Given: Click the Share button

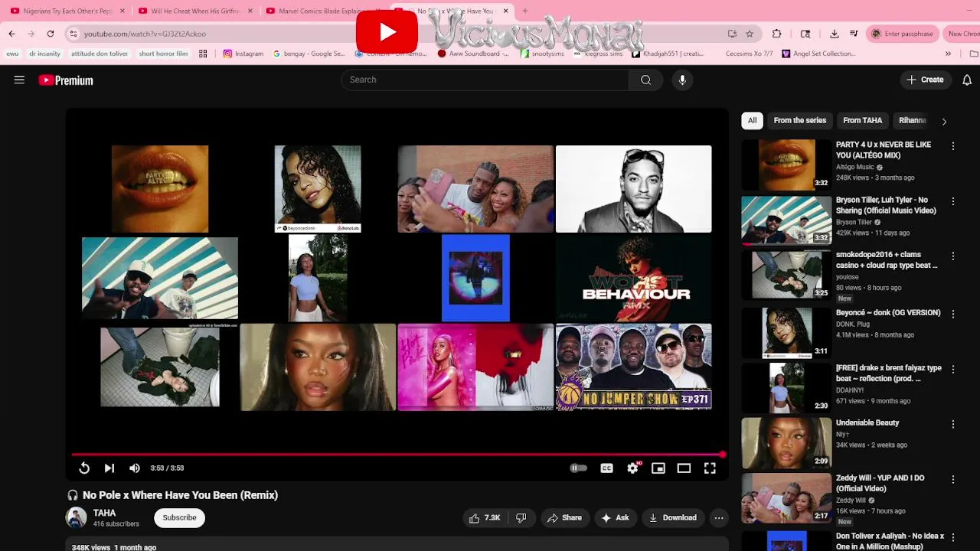Looking at the screenshot, I should [x=564, y=518].
